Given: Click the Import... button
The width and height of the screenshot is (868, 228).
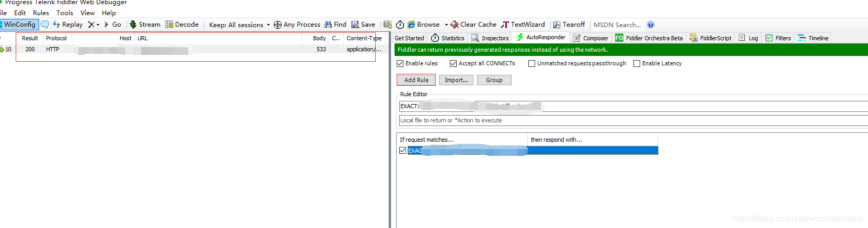Looking at the screenshot, I should (456, 80).
